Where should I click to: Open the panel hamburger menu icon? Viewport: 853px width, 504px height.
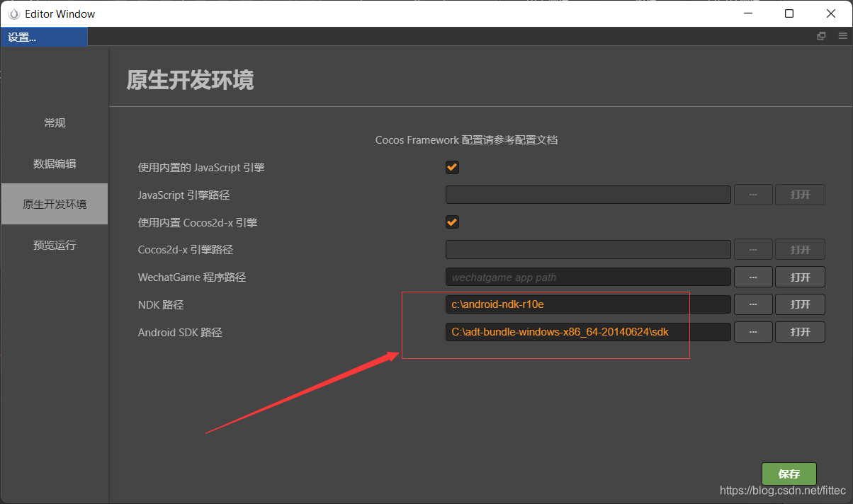click(843, 37)
